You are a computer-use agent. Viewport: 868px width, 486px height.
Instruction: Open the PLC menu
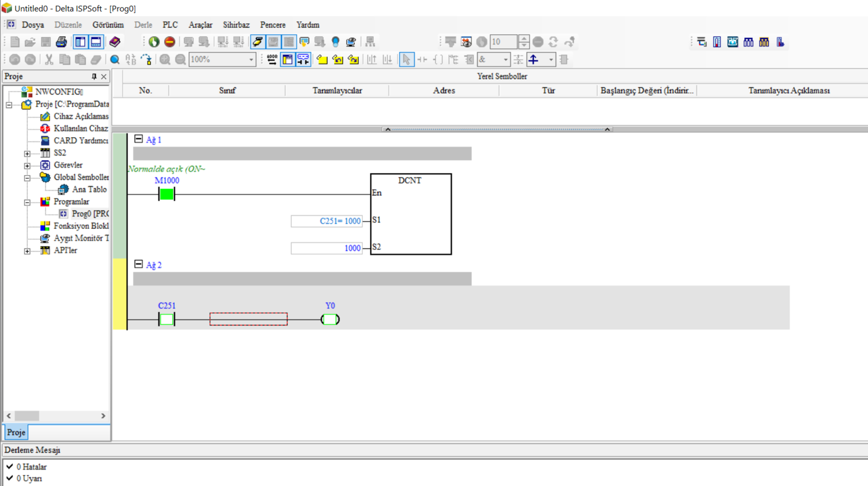(x=170, y=25)
